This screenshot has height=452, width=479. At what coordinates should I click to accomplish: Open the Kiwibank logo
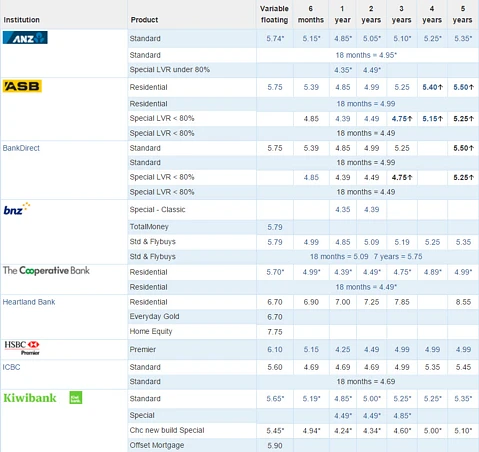click(30, 398)
